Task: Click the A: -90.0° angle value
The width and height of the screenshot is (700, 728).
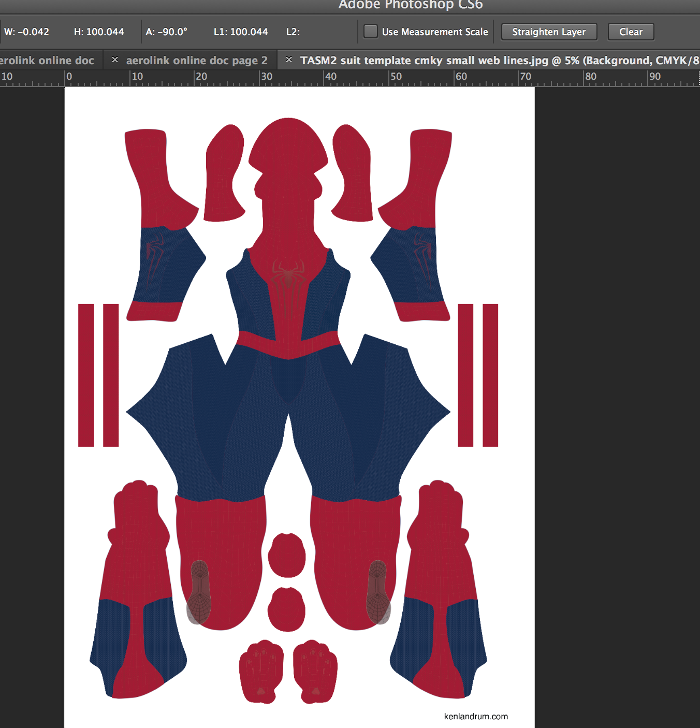Action: point(166,32)
